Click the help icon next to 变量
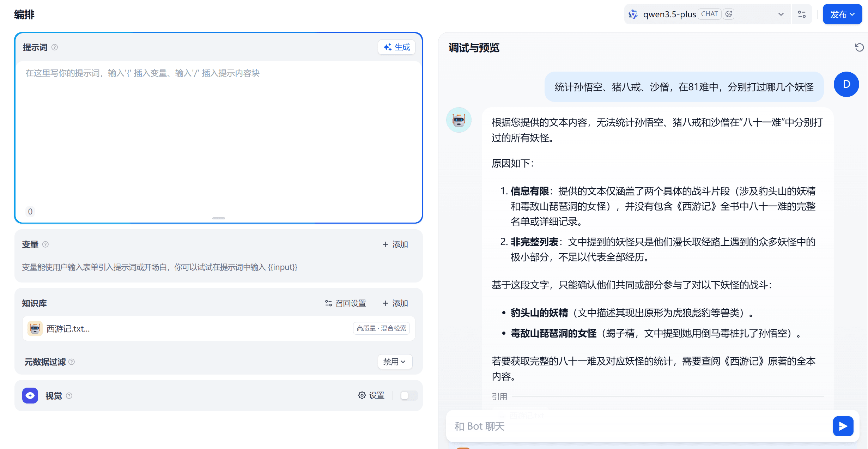 [x=45, y=244]
